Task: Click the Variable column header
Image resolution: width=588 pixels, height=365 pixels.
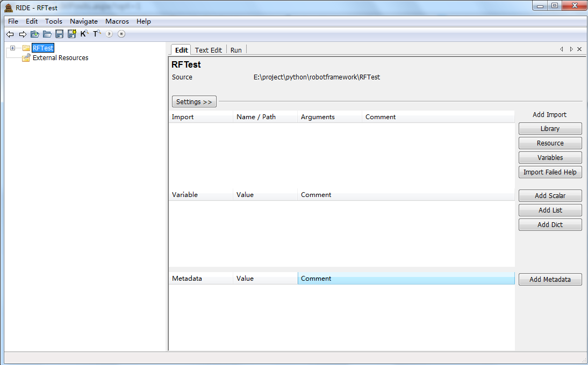Action: coord(201,195)
